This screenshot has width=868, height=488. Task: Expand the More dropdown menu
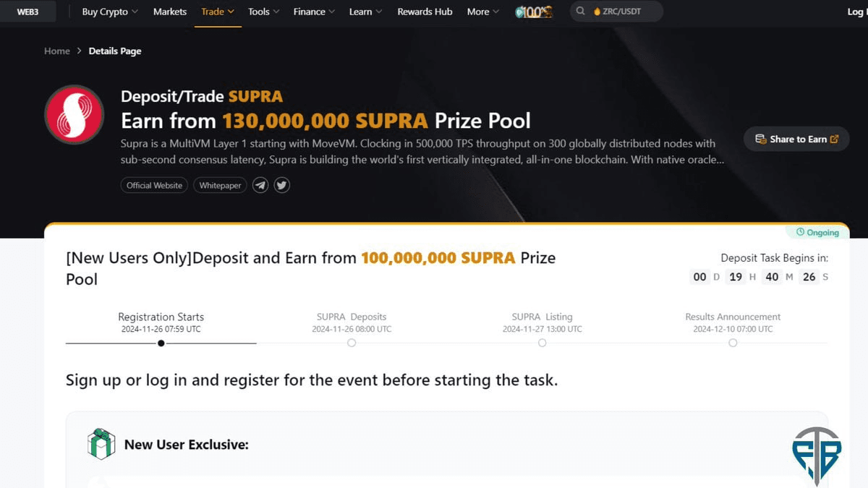[482, 12]
